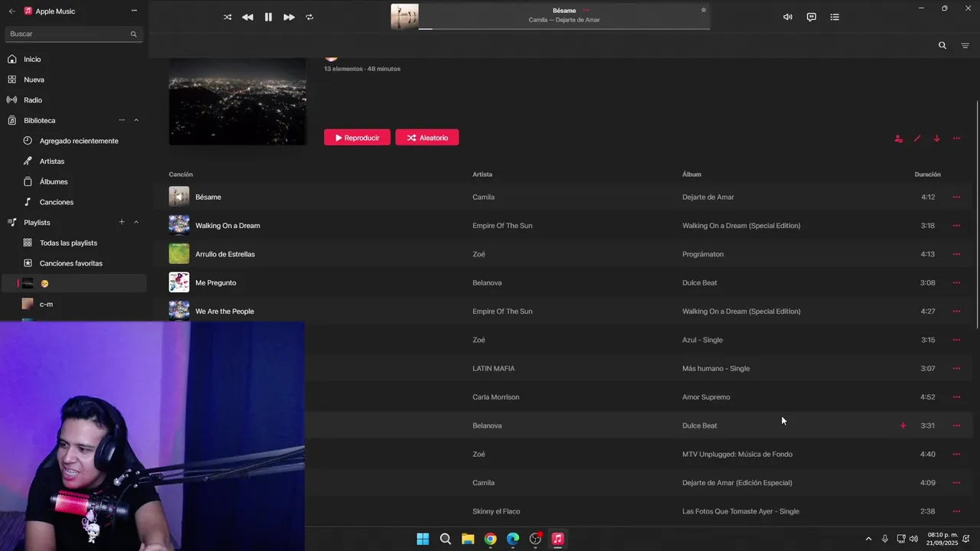Click the magnifier in the Buscar field

133,34
